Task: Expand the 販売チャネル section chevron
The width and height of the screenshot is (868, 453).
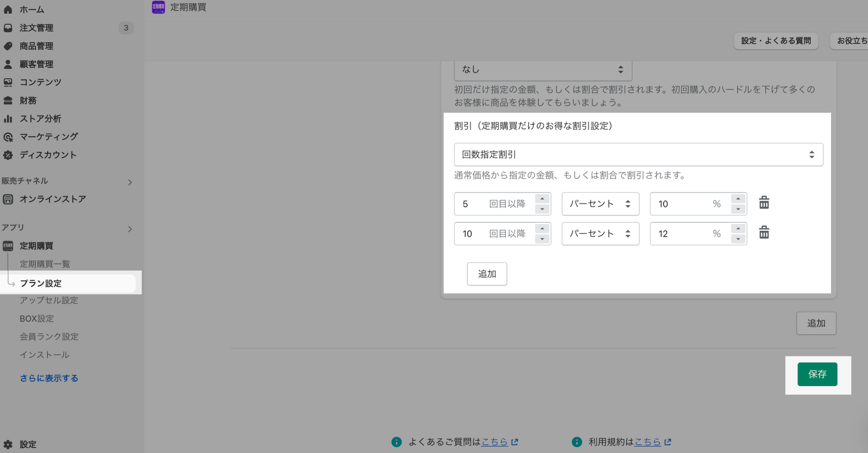Action: (130, 182)
